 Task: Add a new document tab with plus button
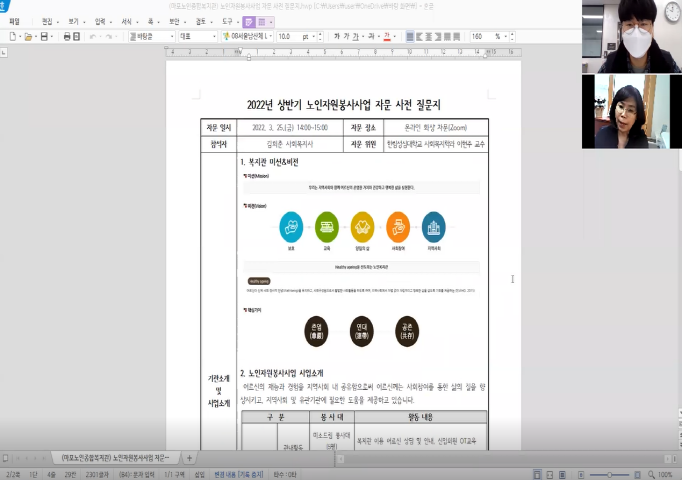click(x=189, y=458)
